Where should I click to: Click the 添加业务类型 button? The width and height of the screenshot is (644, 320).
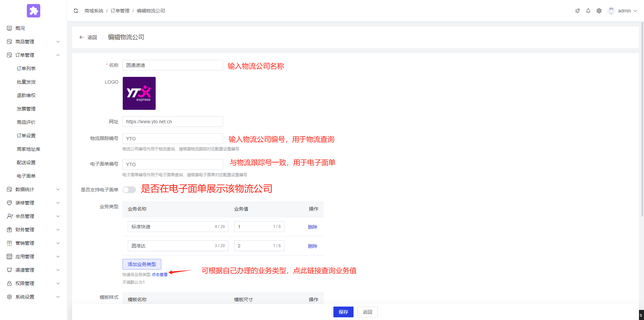pyautogui.click(x=142, y=264)
